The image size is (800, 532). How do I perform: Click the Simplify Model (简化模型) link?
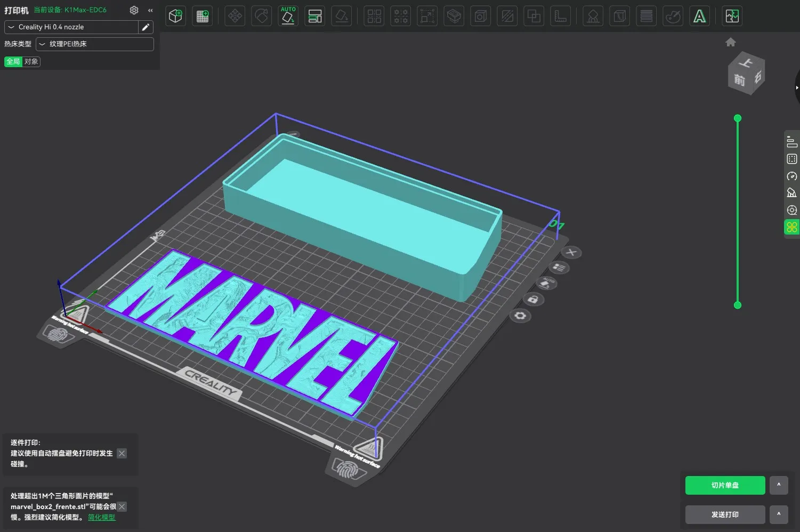101,517
